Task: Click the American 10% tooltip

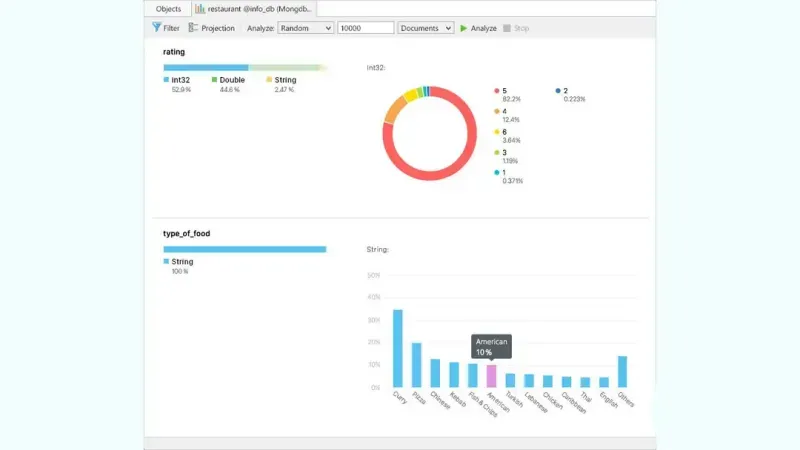Action: tap(491, 347)
